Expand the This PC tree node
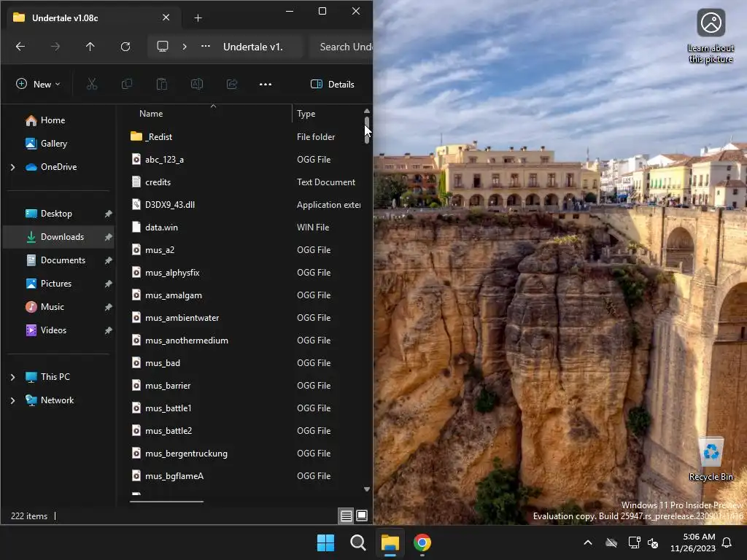 pyautogui.click(x=13, y=377)
